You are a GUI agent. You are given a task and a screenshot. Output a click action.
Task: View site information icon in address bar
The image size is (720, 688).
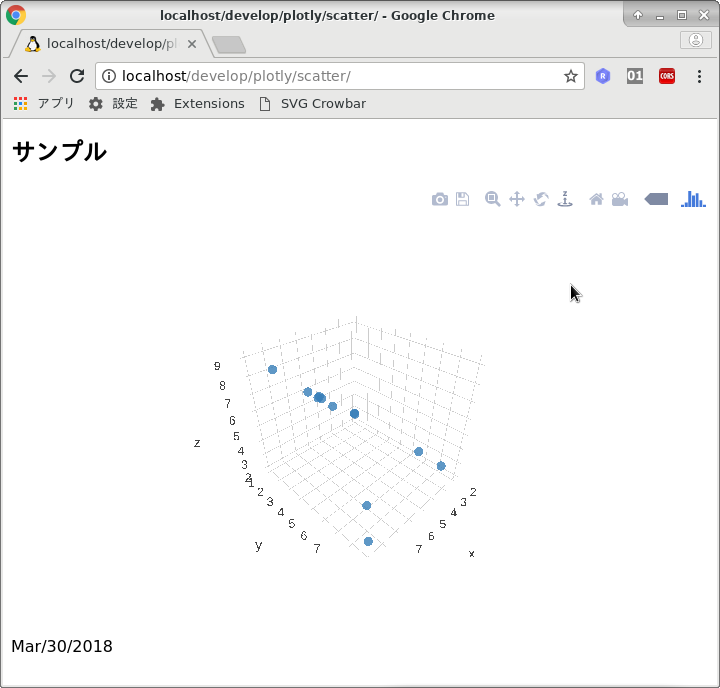(x=109, y=76)
